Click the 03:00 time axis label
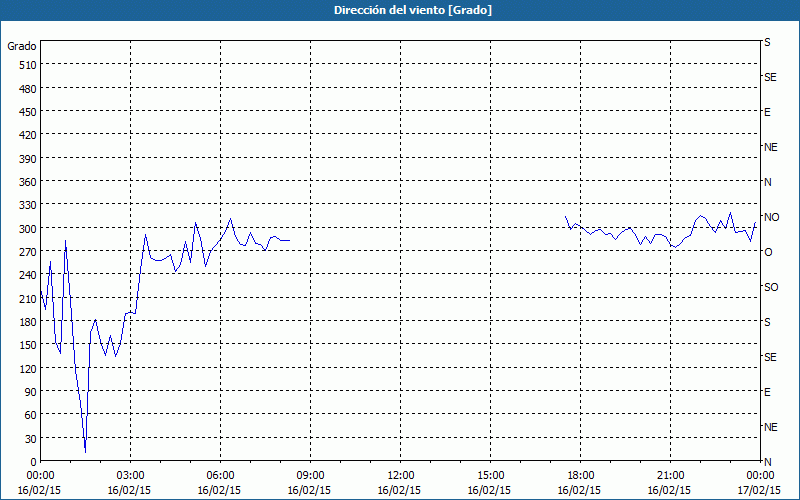 [x=130, y=476]
